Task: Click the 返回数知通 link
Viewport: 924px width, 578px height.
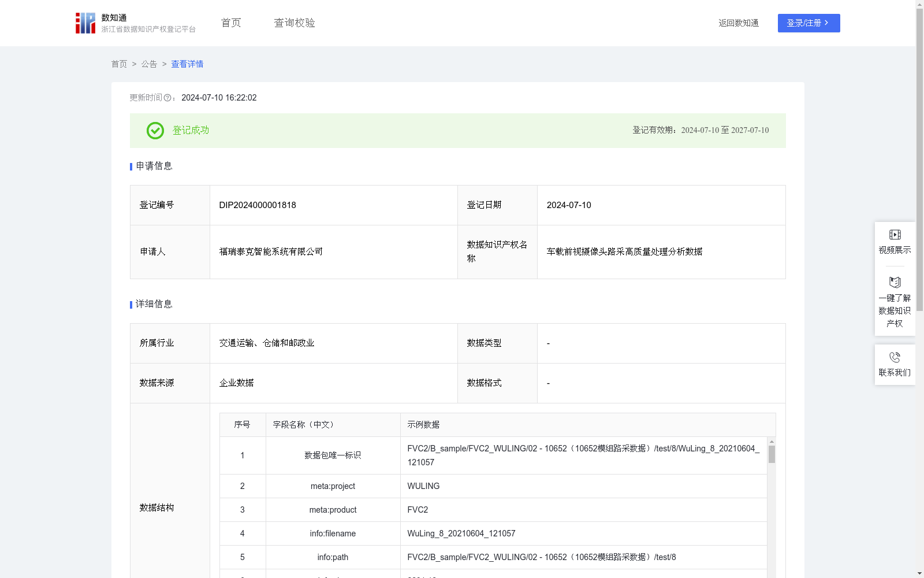Action: 739,23
